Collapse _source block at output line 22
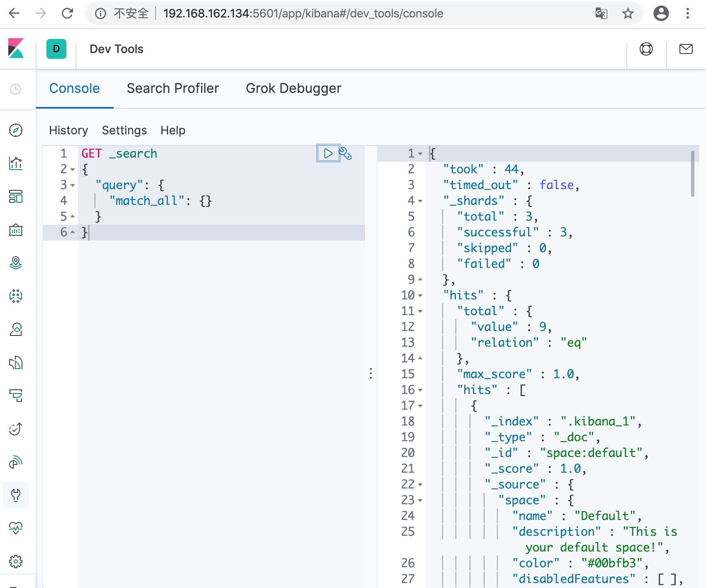Image resolution: width=706 pixels, height=588 pixels. coord(420,485)
